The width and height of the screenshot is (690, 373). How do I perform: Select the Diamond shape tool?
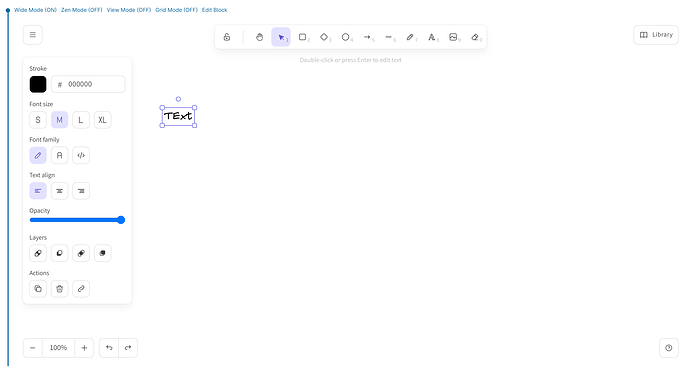tap(324, 37)
